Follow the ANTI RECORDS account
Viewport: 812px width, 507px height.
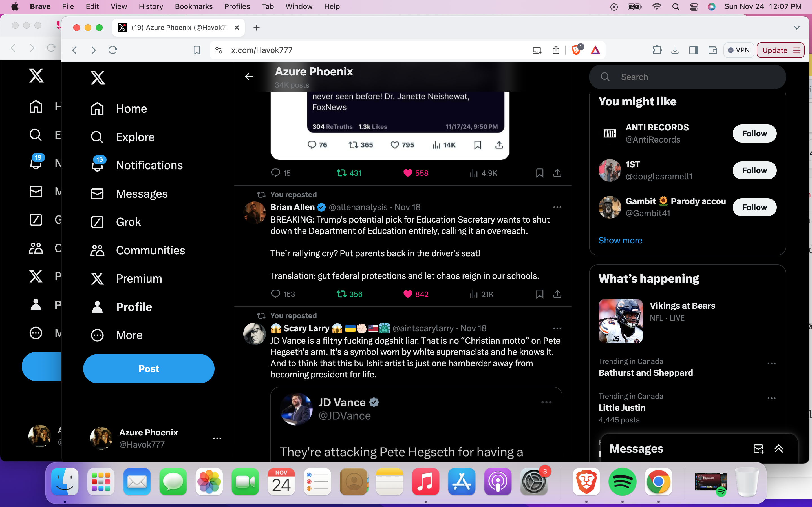point(755,133)
